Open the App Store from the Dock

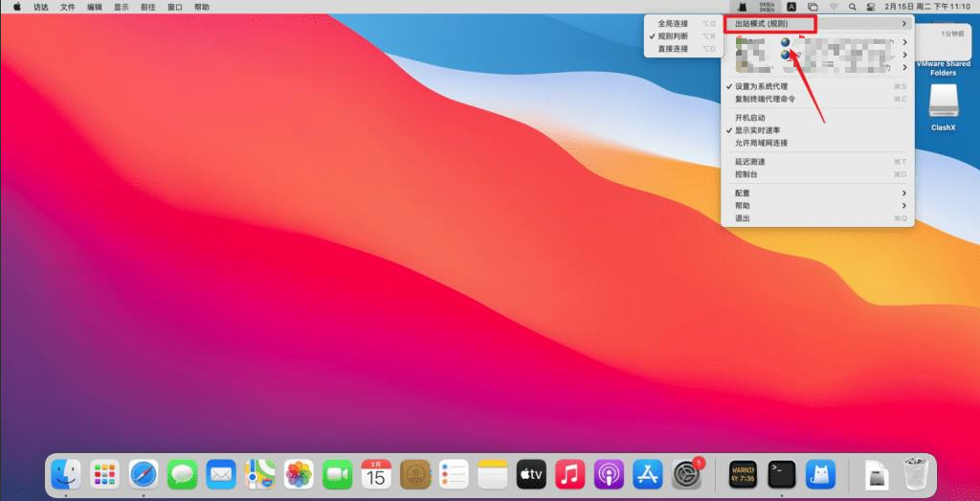(x=648, y=473)
